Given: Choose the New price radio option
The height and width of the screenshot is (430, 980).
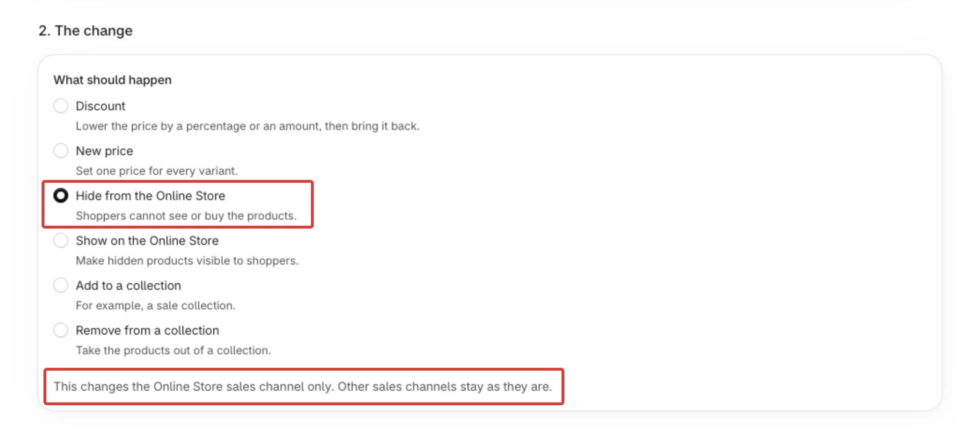Looking at the screenshot, I should (x=61, y=150).
